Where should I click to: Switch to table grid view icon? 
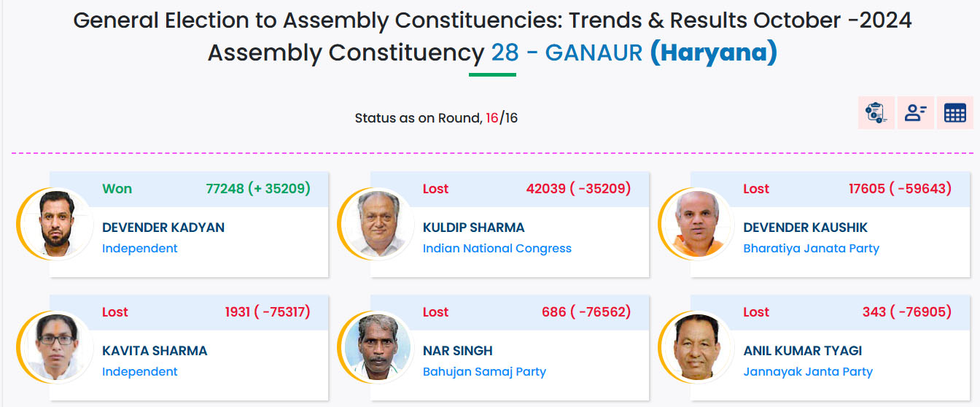coord(954,113)
